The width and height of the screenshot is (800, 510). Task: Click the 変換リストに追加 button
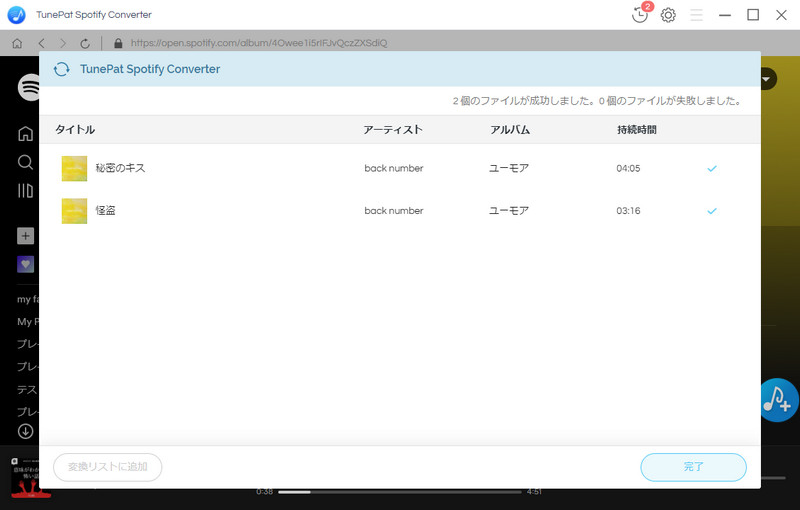coord(108,467)
